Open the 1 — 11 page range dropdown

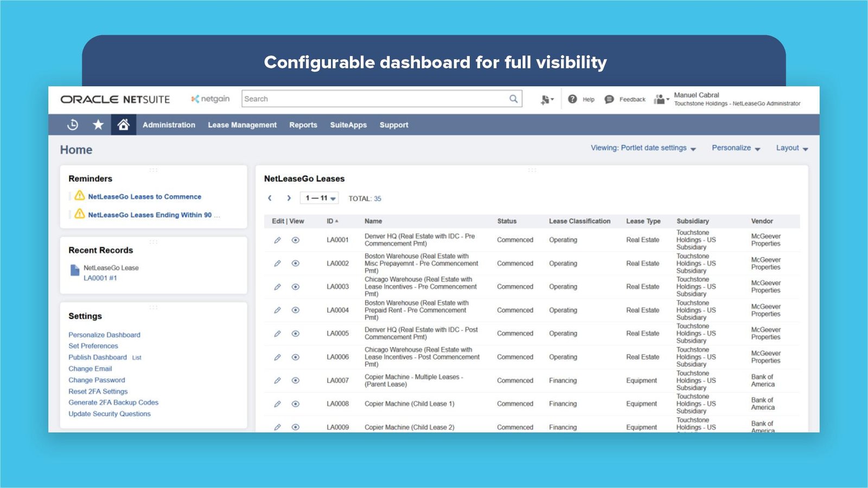coord(320,198)
